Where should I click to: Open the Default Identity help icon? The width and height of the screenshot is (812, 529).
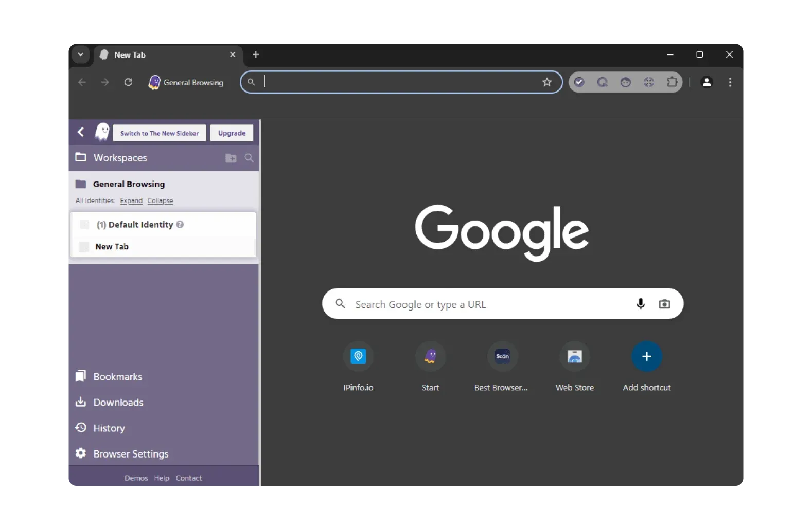[x=180, y=225]
